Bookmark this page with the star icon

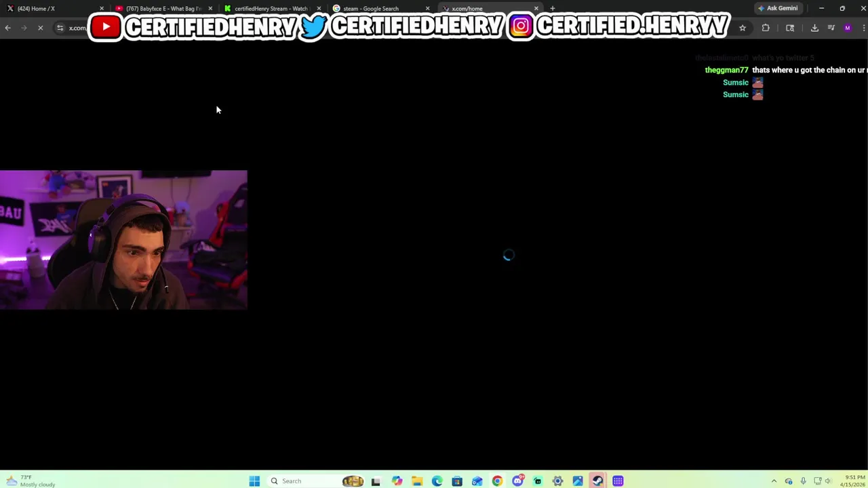[x=743, y=28]
